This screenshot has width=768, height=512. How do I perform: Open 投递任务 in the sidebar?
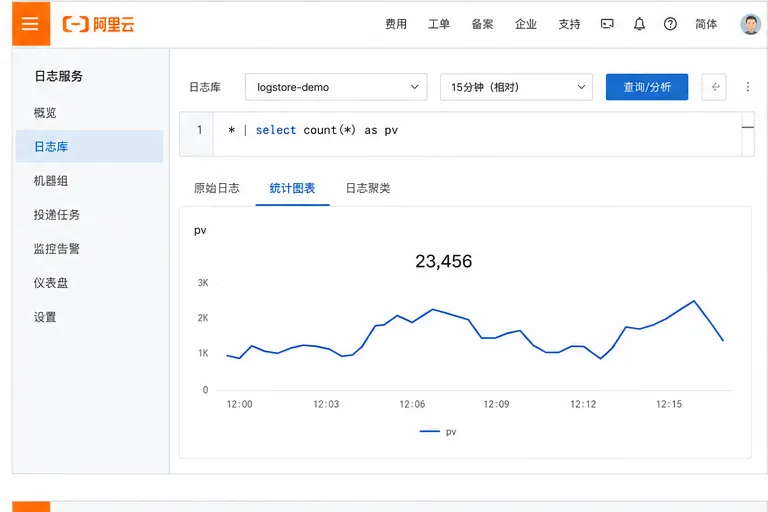57,215
